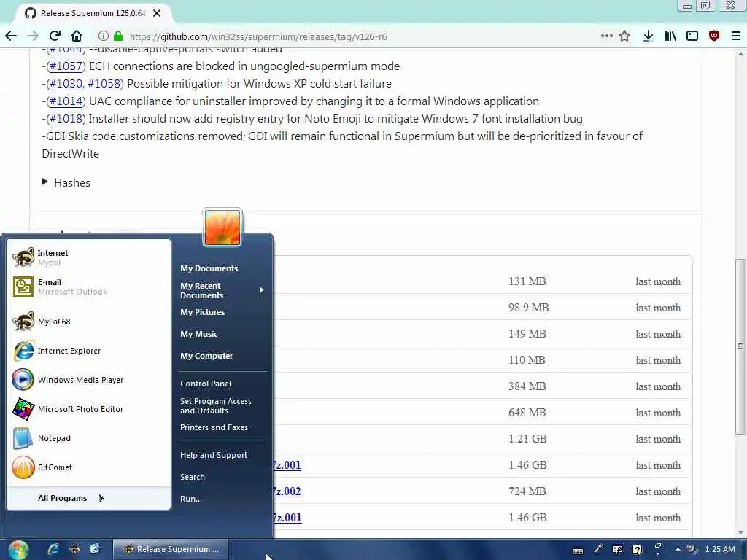Click the 648 MB size cell
Viewport: 747px width, 560px height.
(x=527, y=413)
